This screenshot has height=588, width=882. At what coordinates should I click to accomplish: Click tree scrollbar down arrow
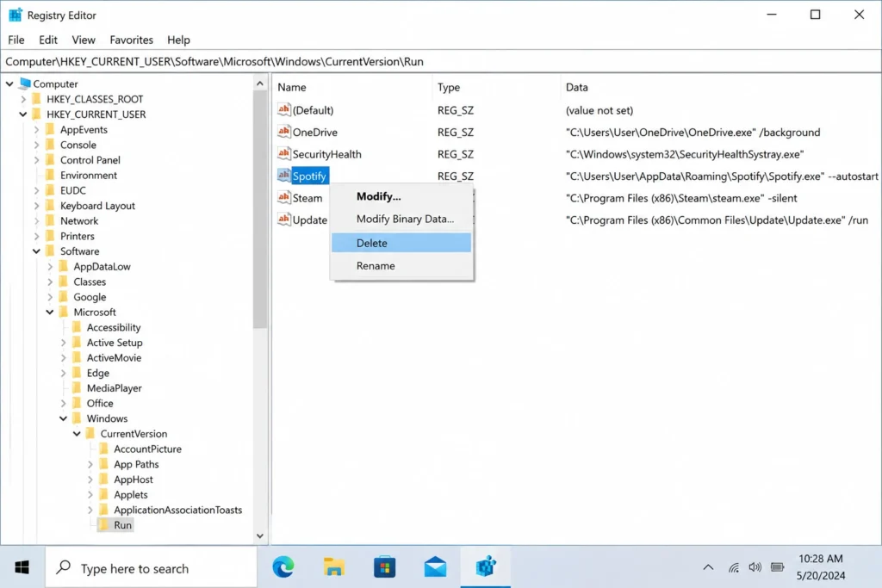click(x=260, y=535)
